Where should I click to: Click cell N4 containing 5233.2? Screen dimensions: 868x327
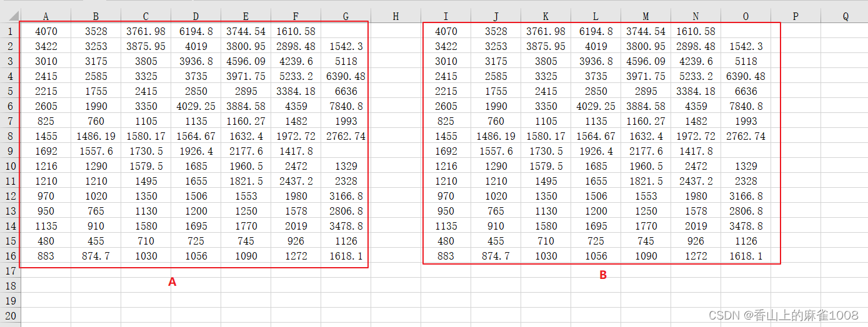coord(696,76)
